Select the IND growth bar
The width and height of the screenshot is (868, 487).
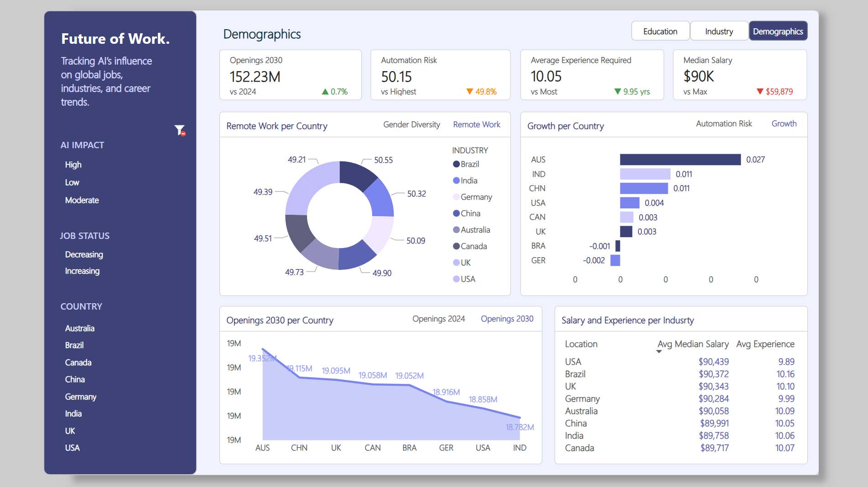tap(645, 174)
